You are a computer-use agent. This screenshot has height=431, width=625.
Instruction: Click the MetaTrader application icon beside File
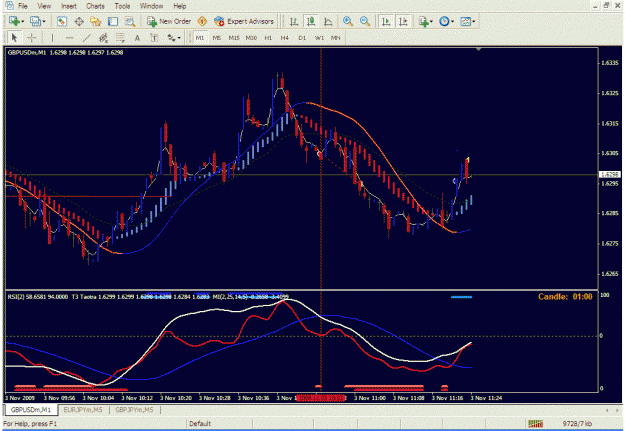9,6
